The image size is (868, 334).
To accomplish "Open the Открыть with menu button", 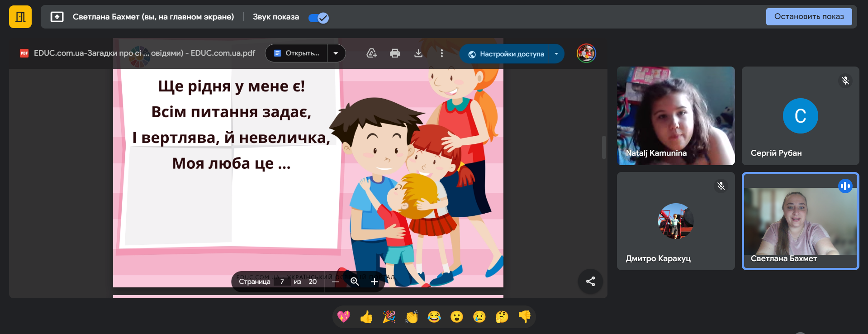I will coord(297,53).
